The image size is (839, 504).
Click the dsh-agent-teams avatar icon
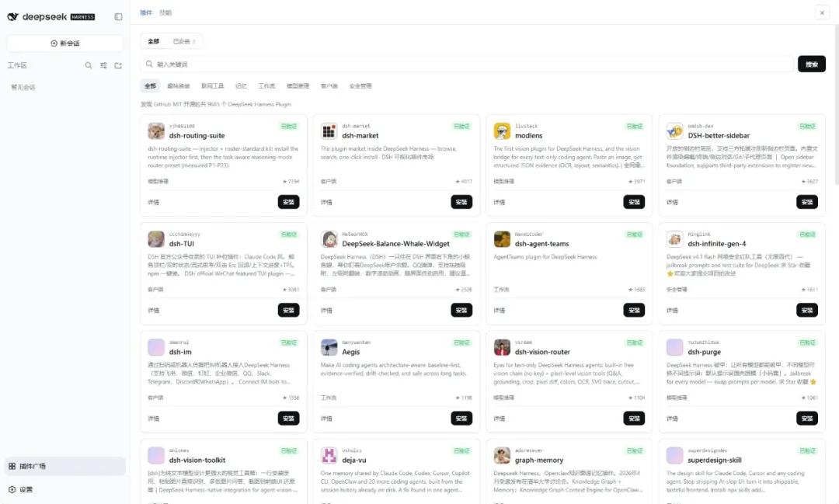pyautogui.click(x=502, y=239)
